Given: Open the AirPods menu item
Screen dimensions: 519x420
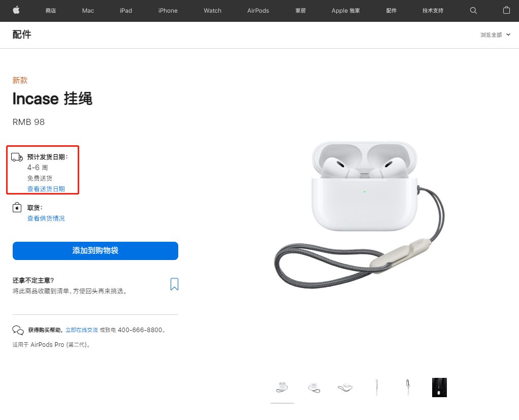Looking at the screenshot, I should pyautogui.click(x=258, y=11).
